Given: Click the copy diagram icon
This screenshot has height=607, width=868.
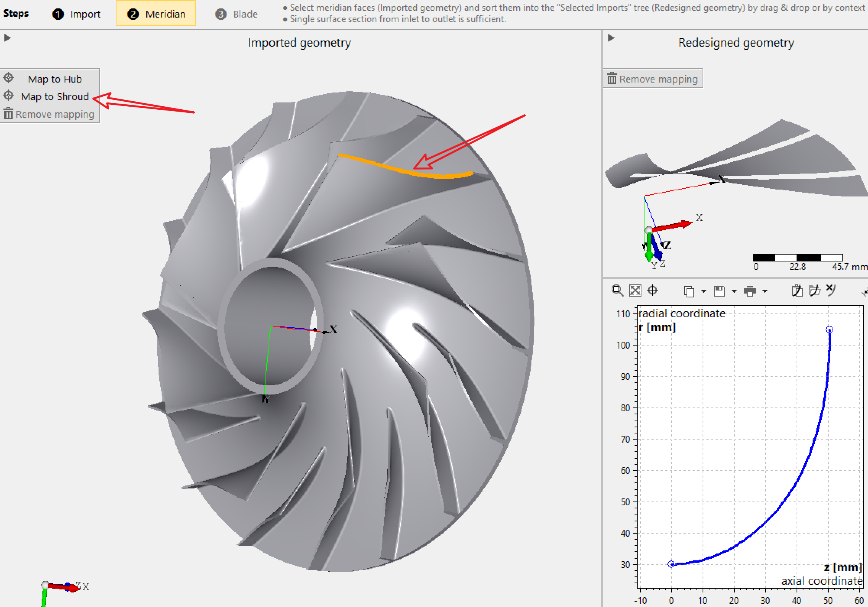Looking at the screenshot, I should point(689,291).
